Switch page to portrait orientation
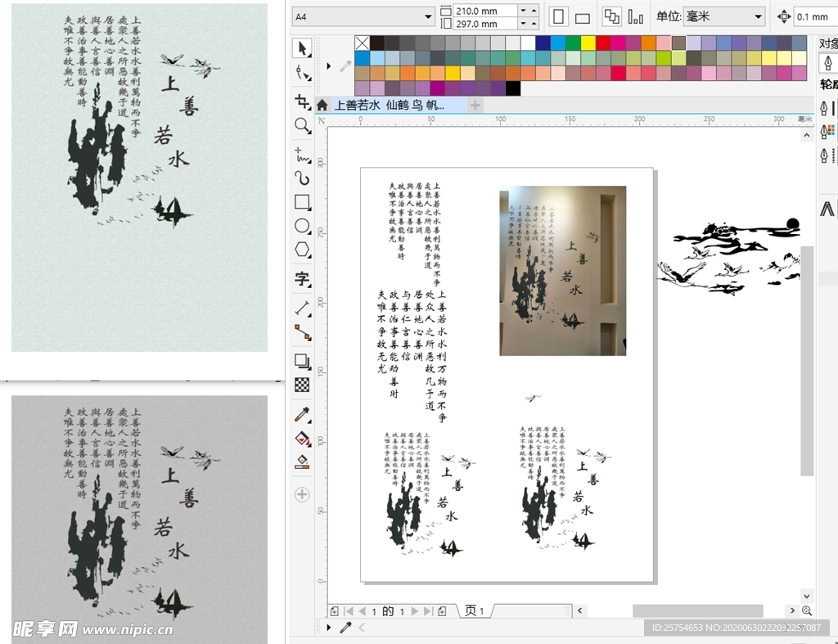The height and width of the screenshot is (644, 838). coord(559,16)
